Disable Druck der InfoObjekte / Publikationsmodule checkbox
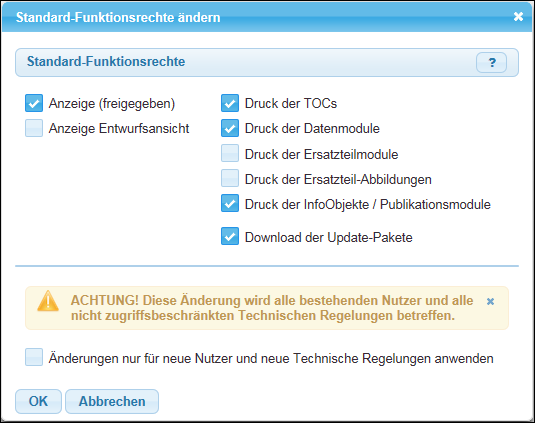535x423 pixels. point(230,203)
